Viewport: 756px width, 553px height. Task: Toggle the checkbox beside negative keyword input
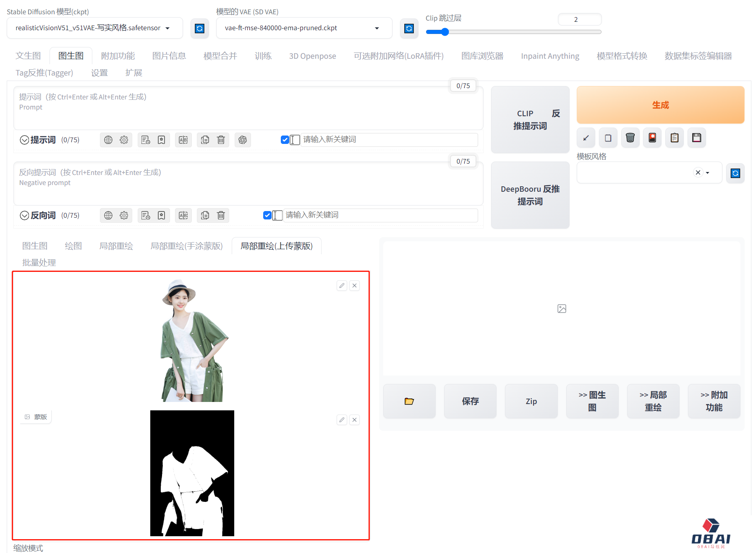pyautogui.click(x=267, y=216)
